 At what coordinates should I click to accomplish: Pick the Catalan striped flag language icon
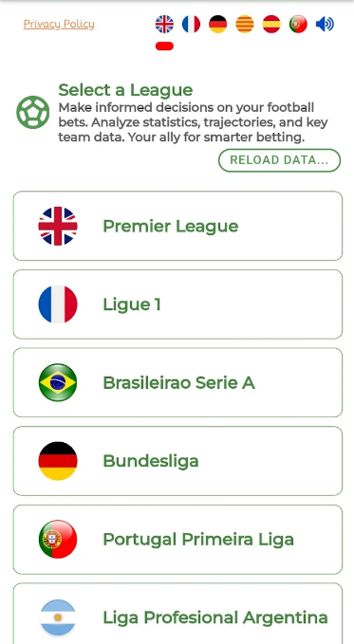coord(245,25)
